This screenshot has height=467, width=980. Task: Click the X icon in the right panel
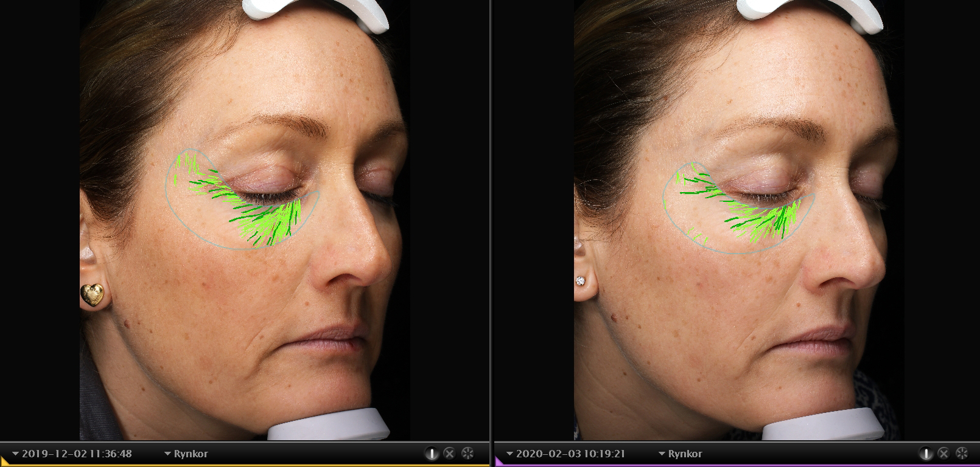(943, 453)
